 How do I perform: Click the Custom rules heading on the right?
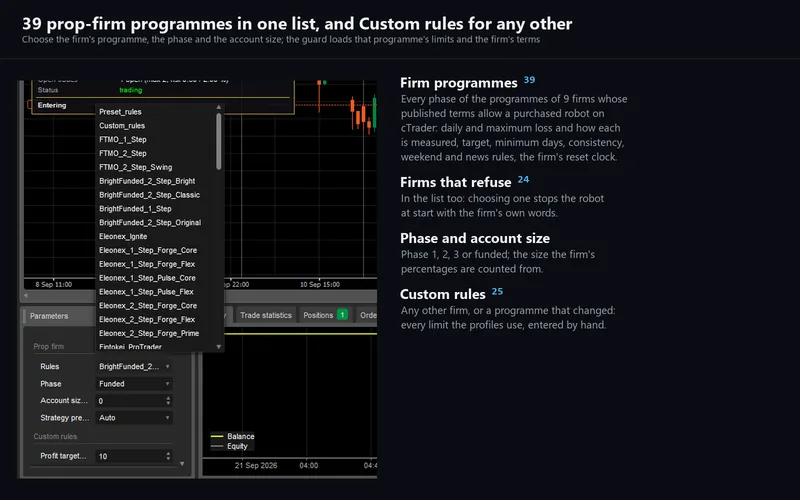tap(443, 294)
